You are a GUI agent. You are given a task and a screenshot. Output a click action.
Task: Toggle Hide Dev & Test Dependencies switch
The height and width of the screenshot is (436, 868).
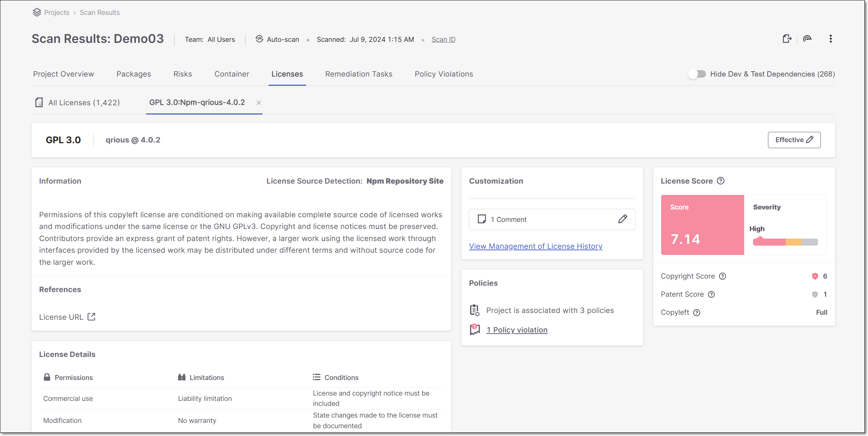click(x=697, y=74)
